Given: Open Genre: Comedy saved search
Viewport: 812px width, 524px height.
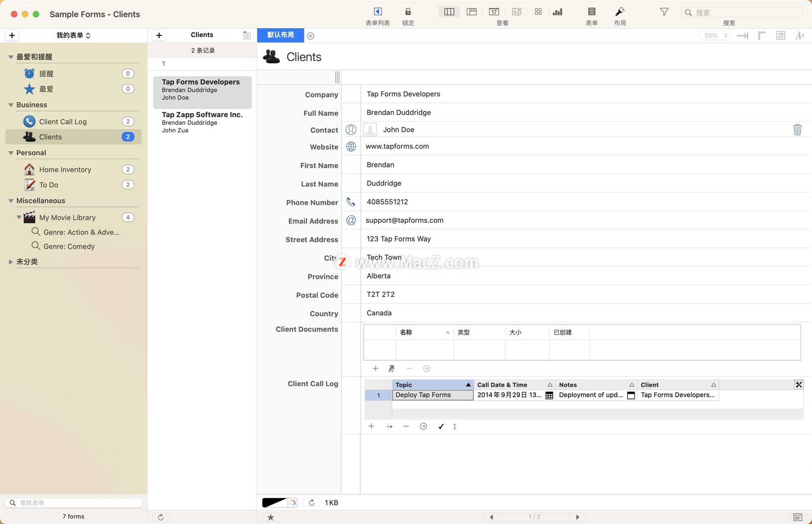Looking at the screenshot, I should 69,246.
